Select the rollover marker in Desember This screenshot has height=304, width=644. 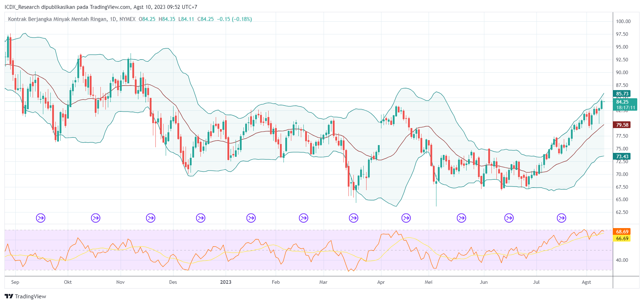point(201,218)
